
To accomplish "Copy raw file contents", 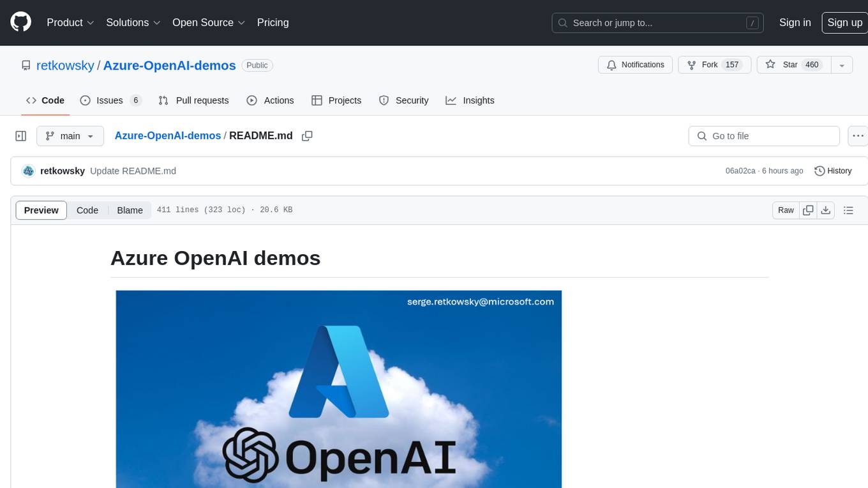I will pos(809,210).
